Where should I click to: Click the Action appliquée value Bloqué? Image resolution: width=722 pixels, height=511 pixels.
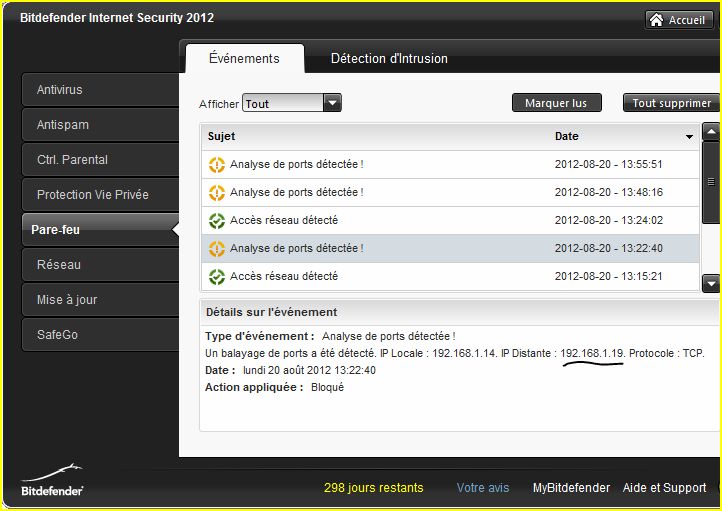click(327, 387)
